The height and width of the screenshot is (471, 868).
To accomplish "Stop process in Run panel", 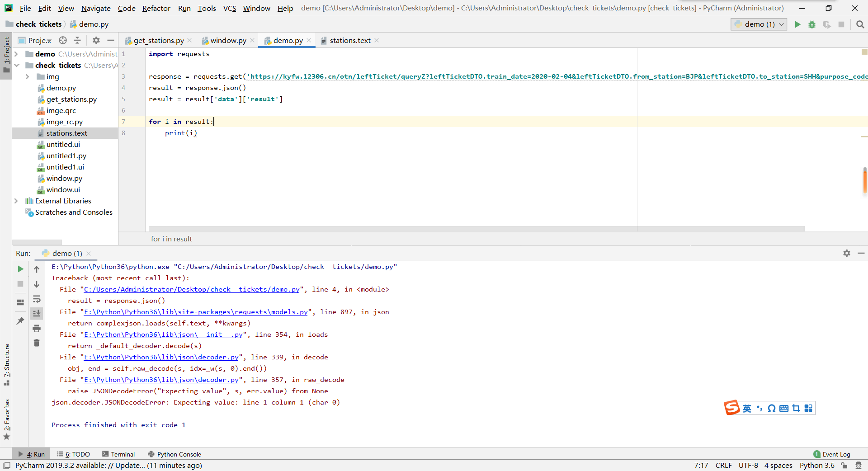I will click(x=20, y=284).
